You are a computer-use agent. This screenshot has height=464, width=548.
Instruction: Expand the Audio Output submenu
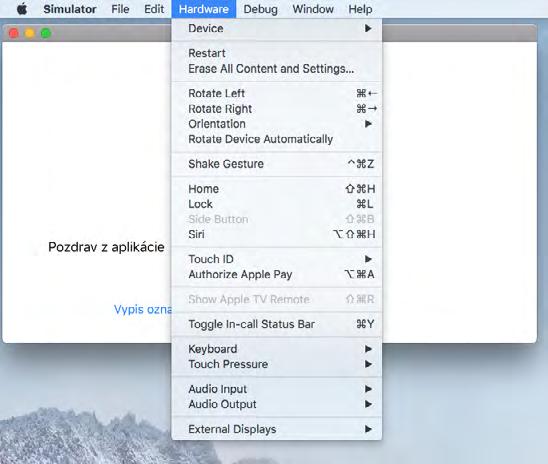[x=277, y=404]
